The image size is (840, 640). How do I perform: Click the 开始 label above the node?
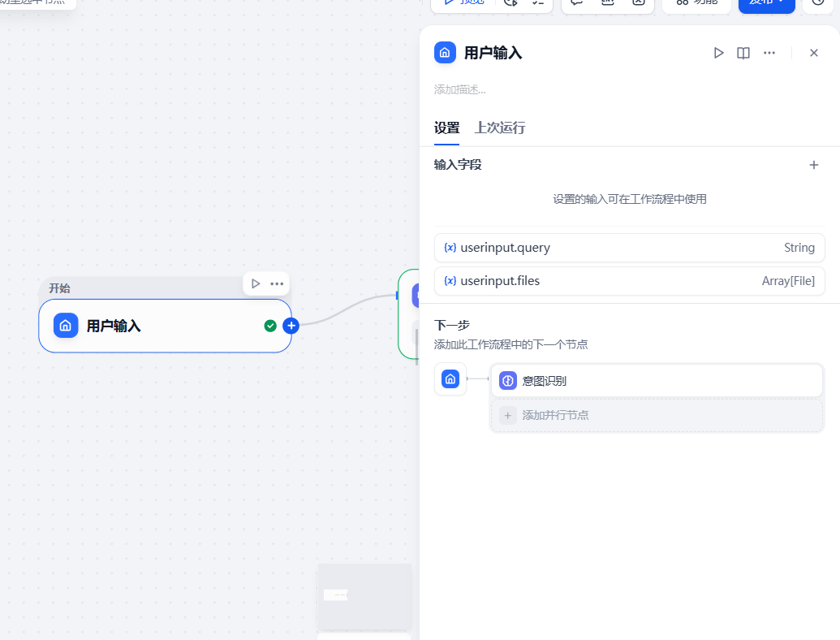click(59, 288)
